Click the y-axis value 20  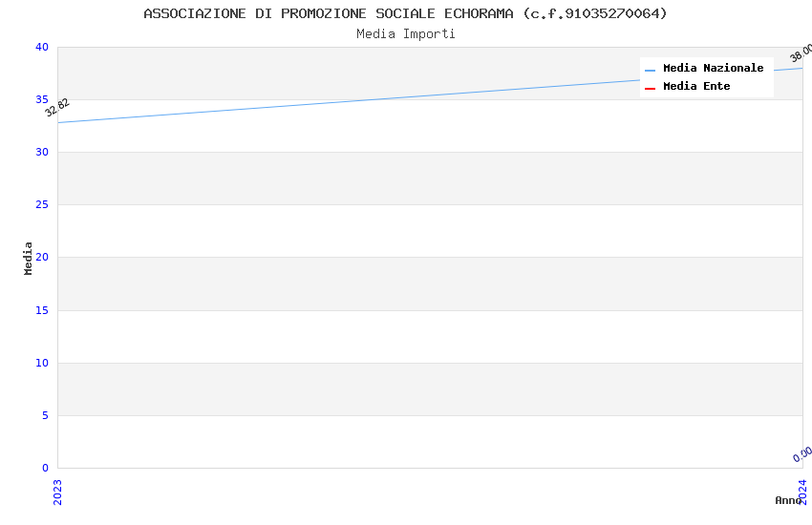click(42, 257)
